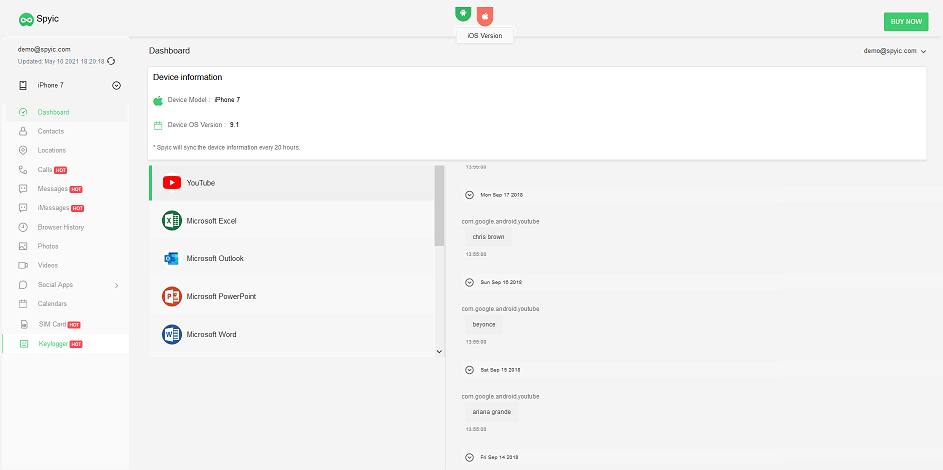Click the YouTube app icon
This screenshot has height=470, width=943.
pos(171,183)
